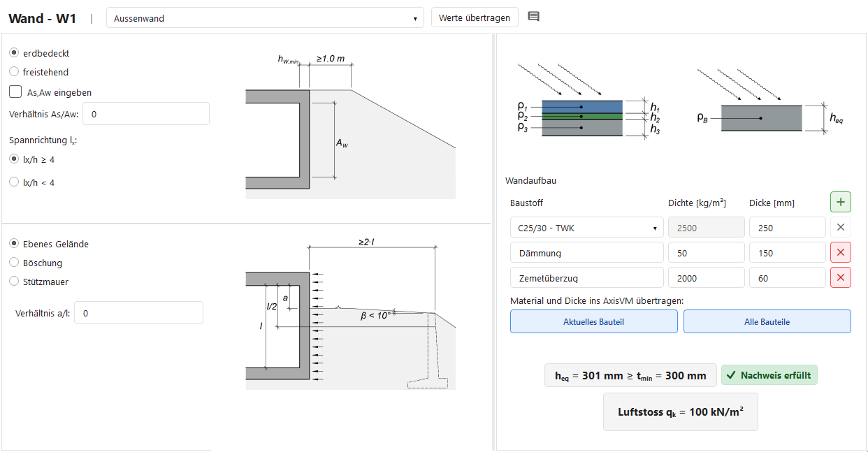This screenshot has width=868, height=452.
Task: Select Böschung terrain option
Action: 14,263
